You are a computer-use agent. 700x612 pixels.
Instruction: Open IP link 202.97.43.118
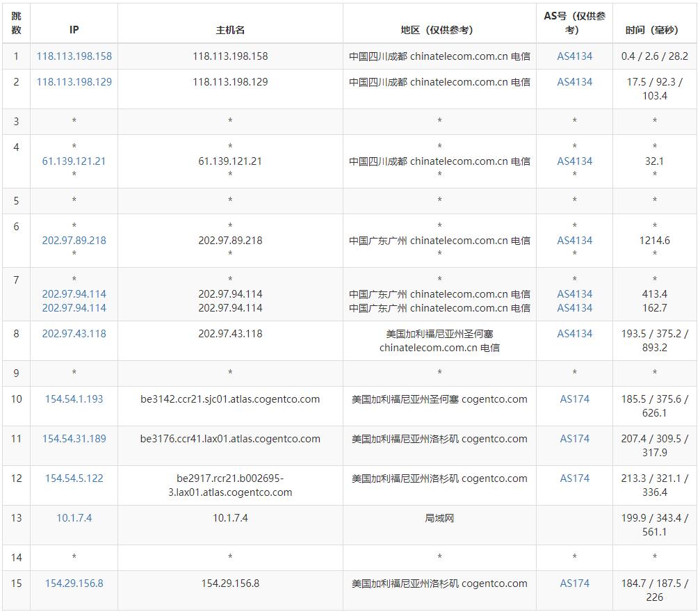(74, 334)
